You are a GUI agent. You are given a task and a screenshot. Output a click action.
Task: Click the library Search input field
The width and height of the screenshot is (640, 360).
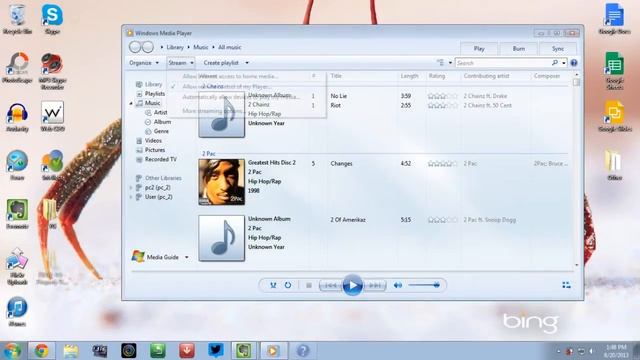point(503,63)
